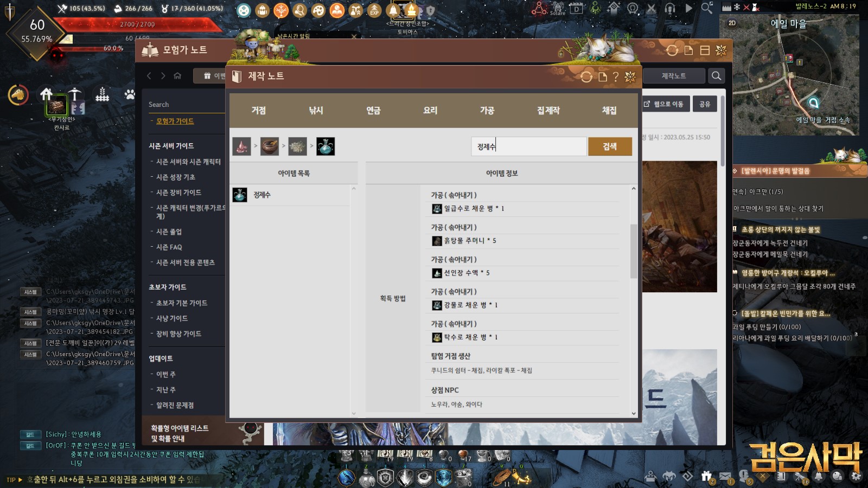Click the 공유 share button
This screenshot has width=868, height=488.
pyautogui.click(x=705, y=104)
